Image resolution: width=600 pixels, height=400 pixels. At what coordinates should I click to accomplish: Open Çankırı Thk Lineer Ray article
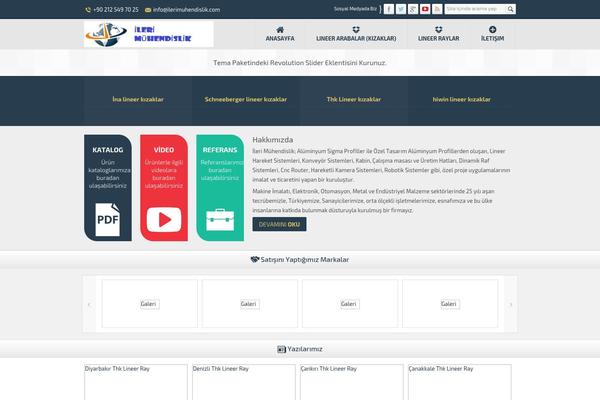pyautogui.click(x=329, y=369)
